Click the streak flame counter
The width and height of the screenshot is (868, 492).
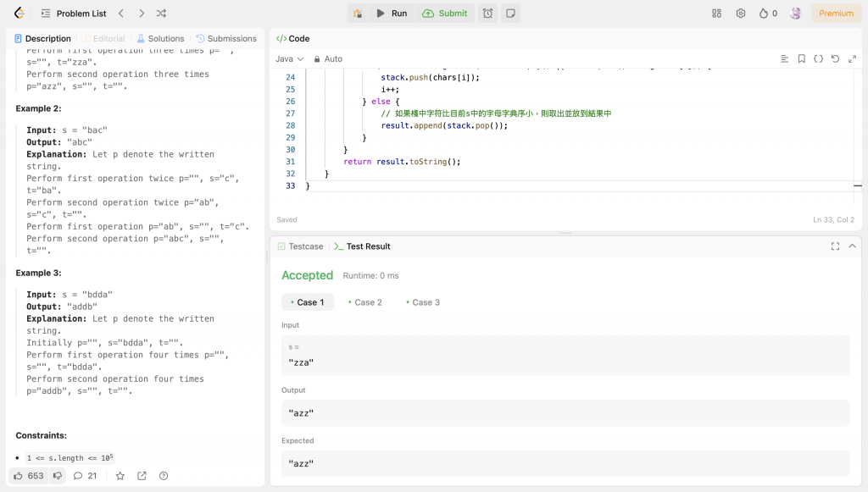pos(768,14)
